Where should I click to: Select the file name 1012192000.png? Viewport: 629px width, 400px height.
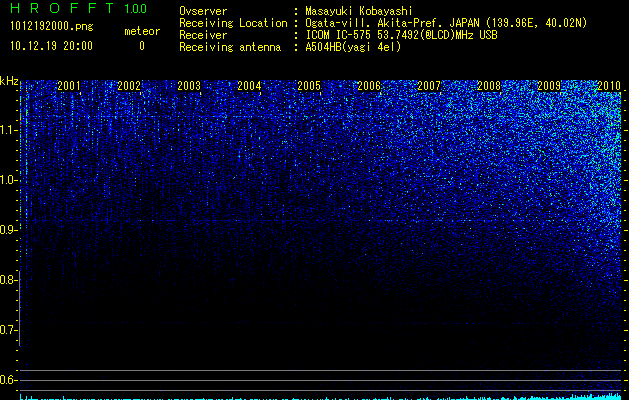tap(52, 26)
